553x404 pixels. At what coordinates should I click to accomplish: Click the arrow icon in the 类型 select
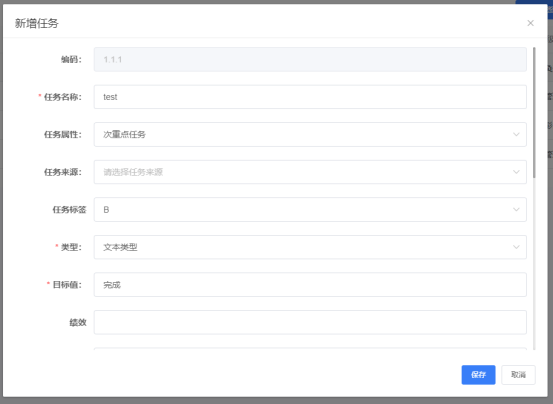516,247
